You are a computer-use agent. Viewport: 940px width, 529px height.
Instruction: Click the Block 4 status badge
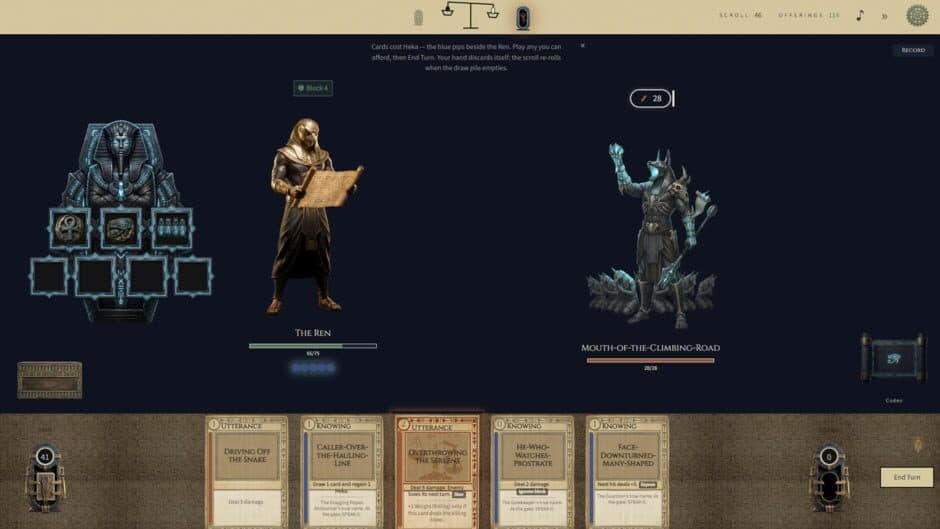click(x=313, y=88)
